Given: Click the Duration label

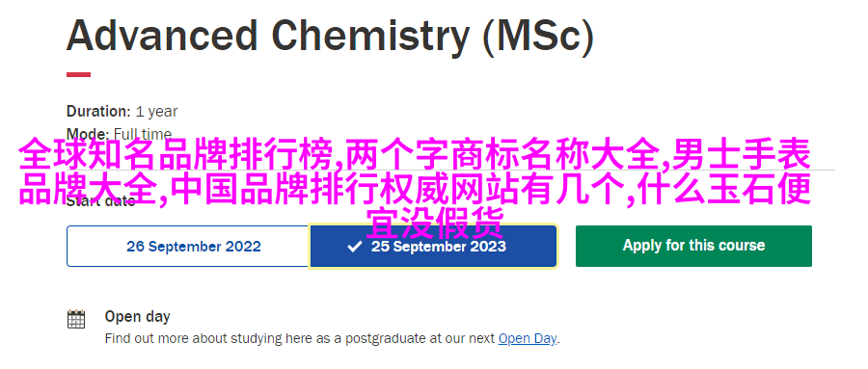Looking at the screenshot, I should point(98,111).
